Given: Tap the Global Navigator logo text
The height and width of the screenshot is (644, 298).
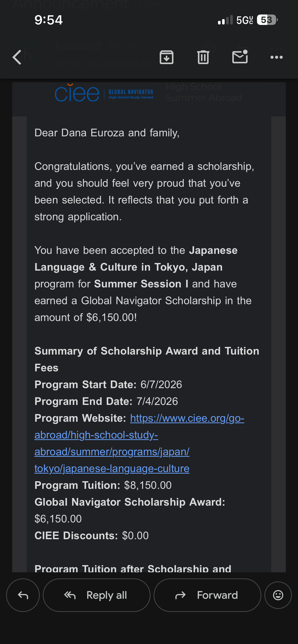Looking at the screenshot, I should [x=131, y=94].
